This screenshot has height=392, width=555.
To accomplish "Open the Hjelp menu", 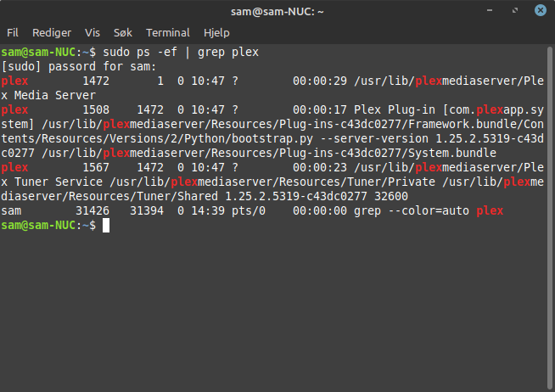I will 216,33.
